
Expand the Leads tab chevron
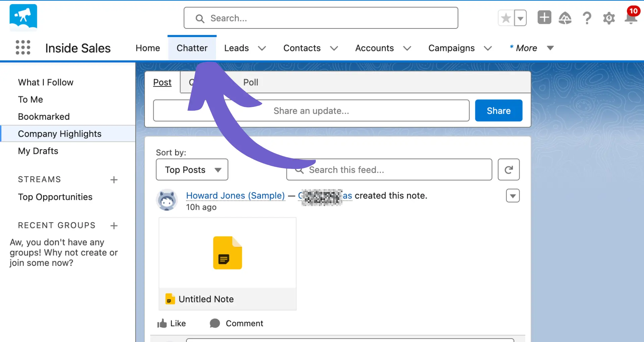[262, 48]
